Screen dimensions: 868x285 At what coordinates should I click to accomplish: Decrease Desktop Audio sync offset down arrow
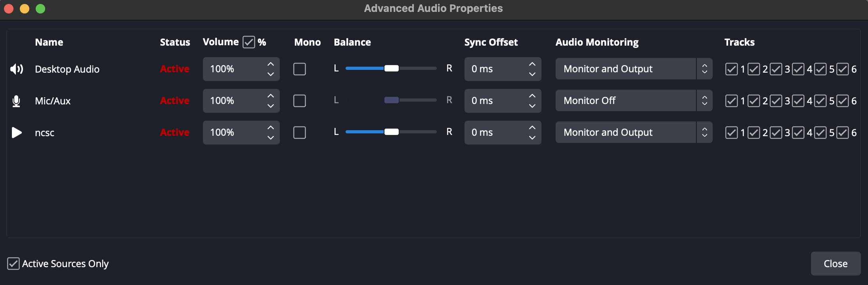coord(532,74)
